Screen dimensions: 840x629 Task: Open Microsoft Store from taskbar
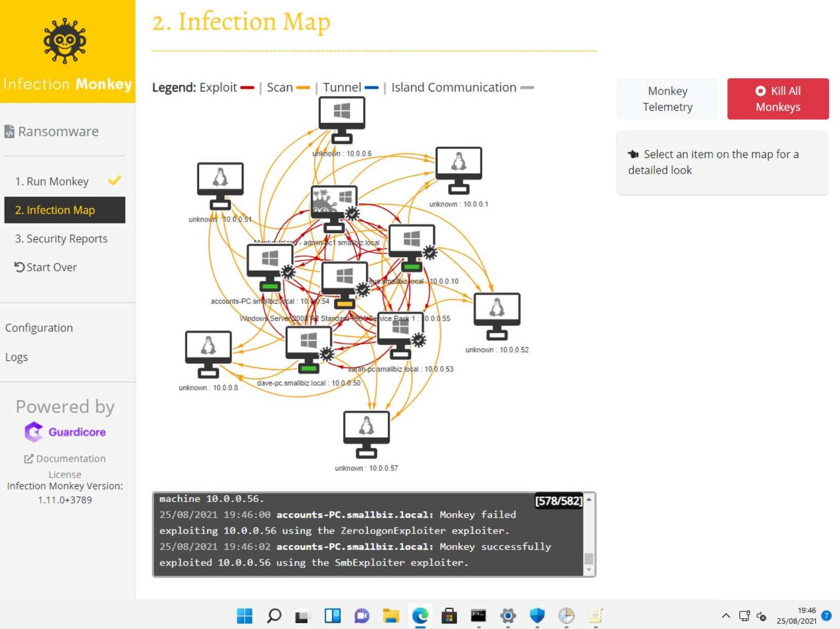449,616
